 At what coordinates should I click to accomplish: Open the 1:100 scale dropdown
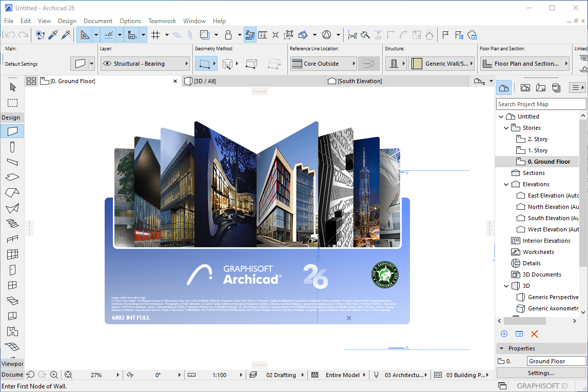click(215, 375)
